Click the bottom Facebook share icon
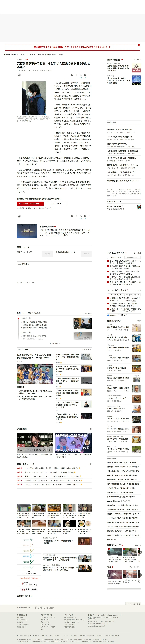145x644 pixels. click(76, 216)
